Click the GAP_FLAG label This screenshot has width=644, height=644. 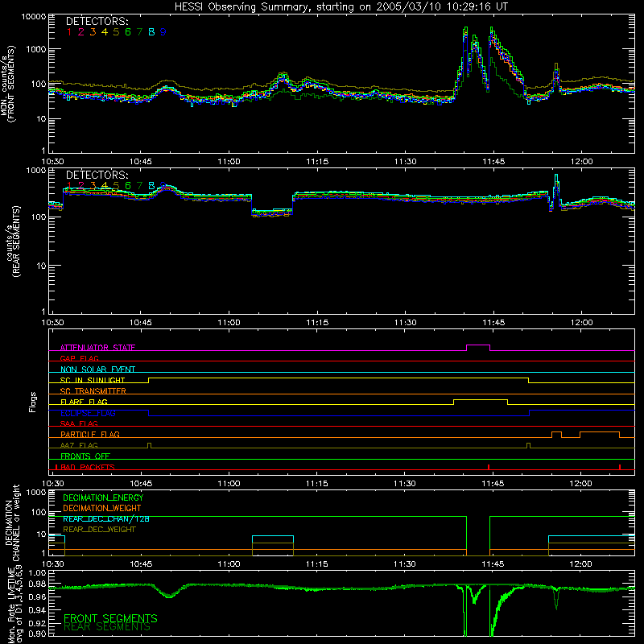click(79, 358)
